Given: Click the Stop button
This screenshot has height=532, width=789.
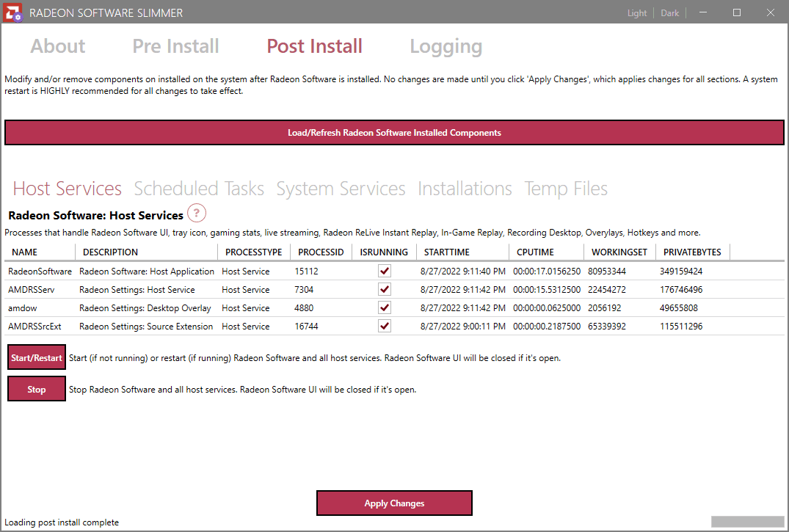Looking at the screenshot, I should [36, 389].
